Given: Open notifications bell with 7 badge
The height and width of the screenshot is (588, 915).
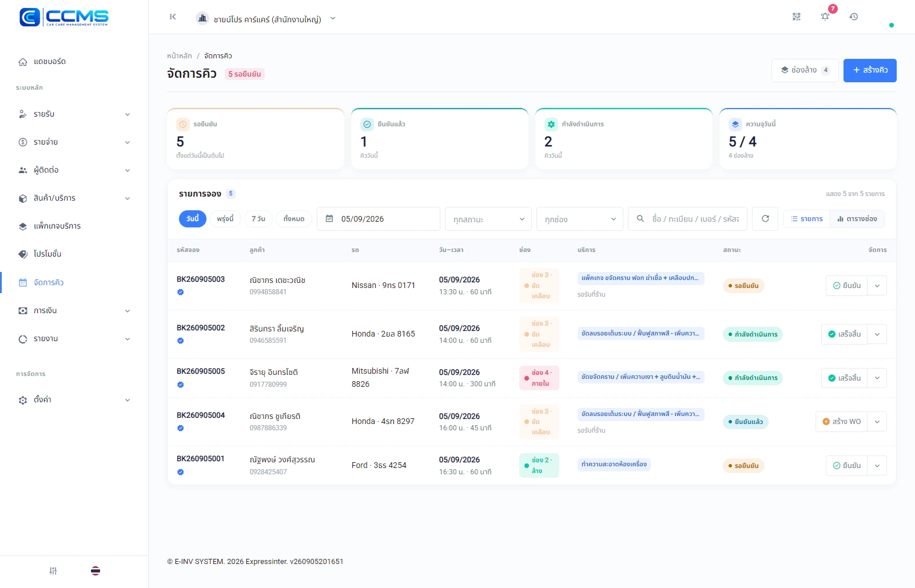Looking at the screenshot, I should point(825,17).
